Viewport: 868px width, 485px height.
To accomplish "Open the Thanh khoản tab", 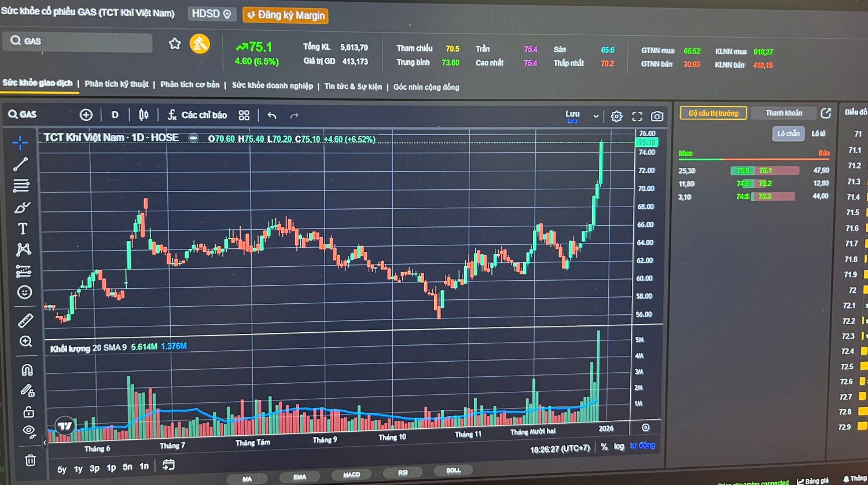I will pyautogui.click(x=784, y=113).
